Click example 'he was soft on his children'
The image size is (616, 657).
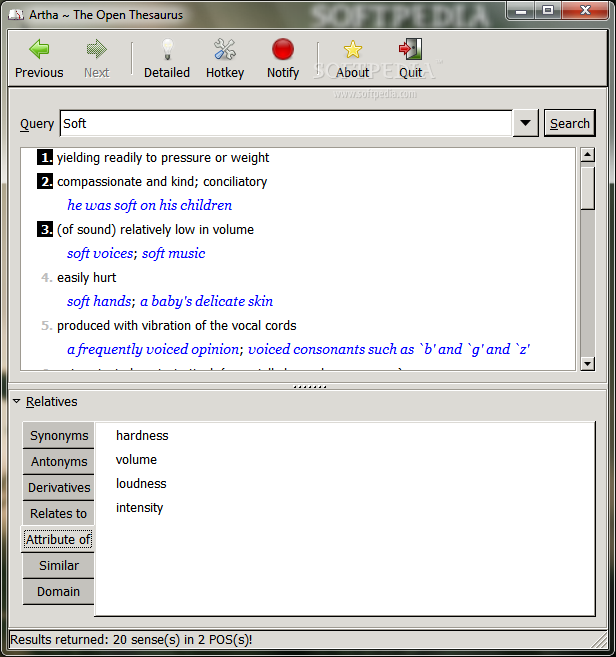(x=150, y=205)
